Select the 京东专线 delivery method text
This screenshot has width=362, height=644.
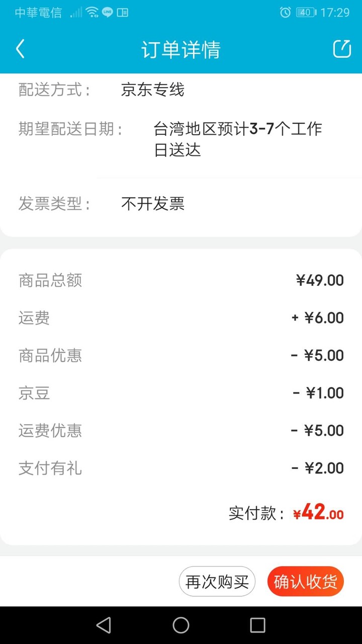click(x=153, y=90)
